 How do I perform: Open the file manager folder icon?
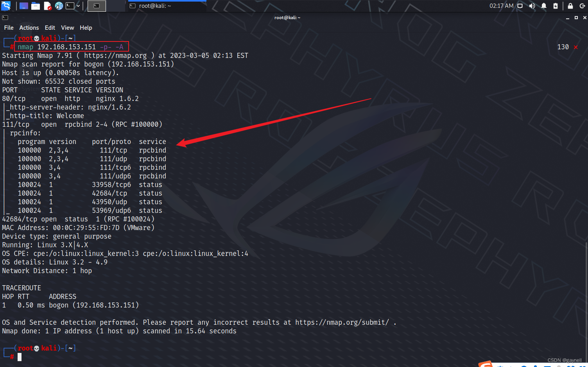coord(36,6)
